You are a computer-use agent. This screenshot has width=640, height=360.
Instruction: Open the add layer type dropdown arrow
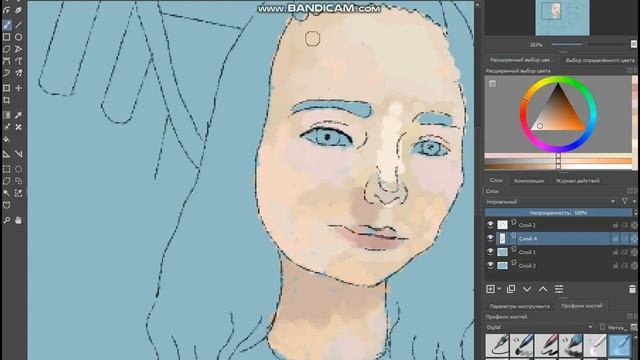point(499,289)
